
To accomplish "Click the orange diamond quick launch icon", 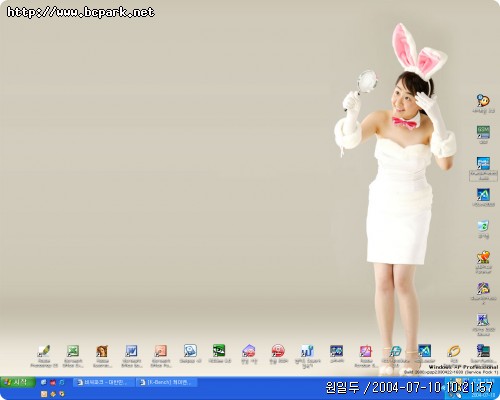I will tap(53, 394).
